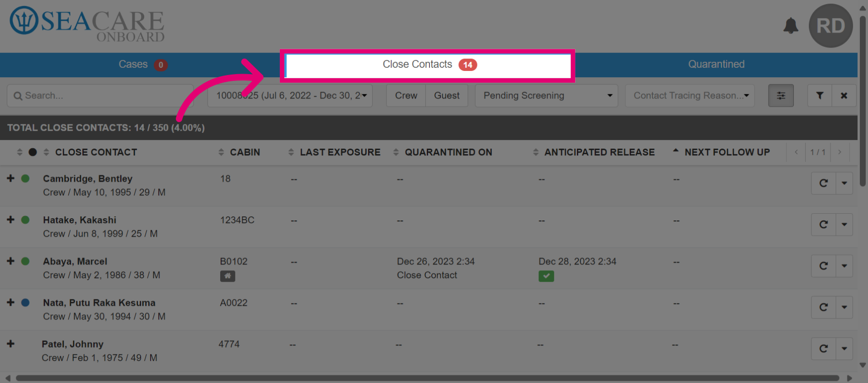Click the 1 / 1 page indicator
The image size is (868, 383).
pyautogui.click(x=818, y=152)
